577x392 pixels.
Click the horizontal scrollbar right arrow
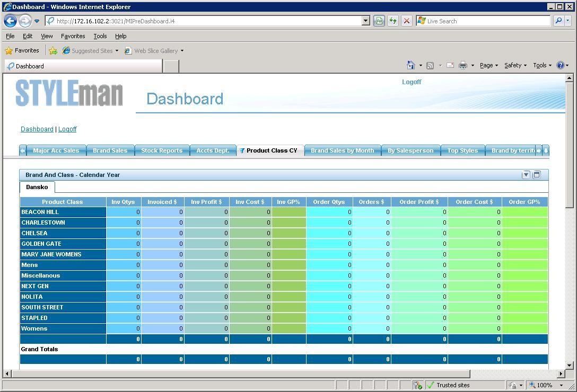[561, 373]
